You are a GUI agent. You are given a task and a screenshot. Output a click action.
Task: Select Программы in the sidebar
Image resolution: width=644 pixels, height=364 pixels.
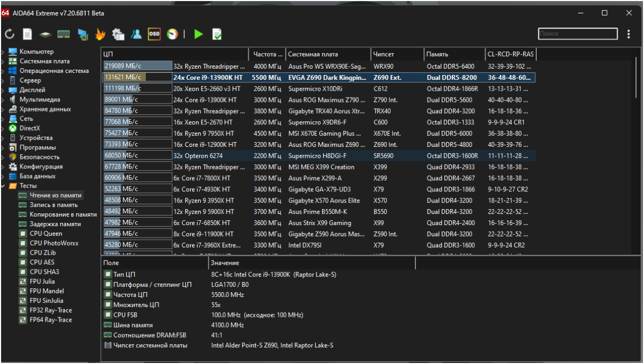coord(38,147)
